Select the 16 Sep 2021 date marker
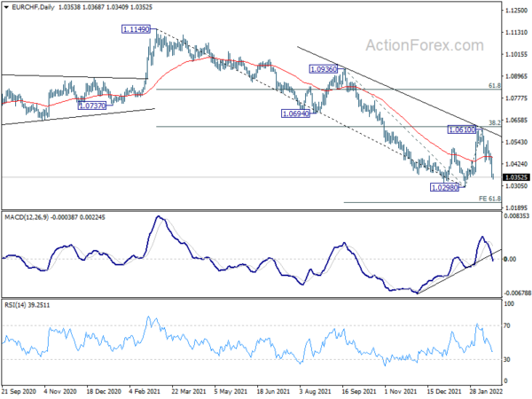The image size is (532, 399). [358, 391]
